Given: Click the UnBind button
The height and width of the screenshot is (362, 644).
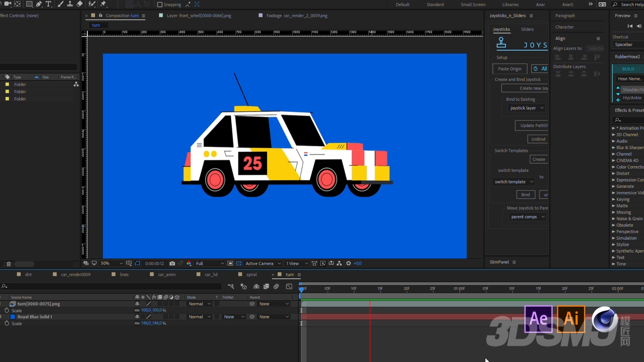Looking at the screenshot, I should coord(538,139).
